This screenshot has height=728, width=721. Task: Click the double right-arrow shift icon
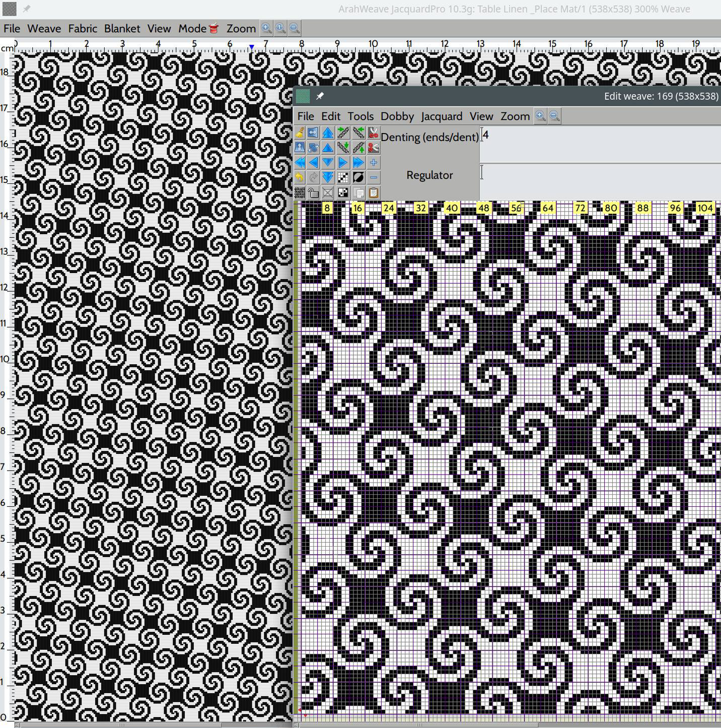[x=358, y=162]
